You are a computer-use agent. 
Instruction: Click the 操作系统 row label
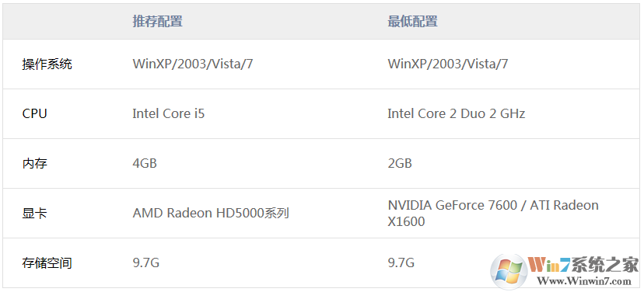coord(47,64)
